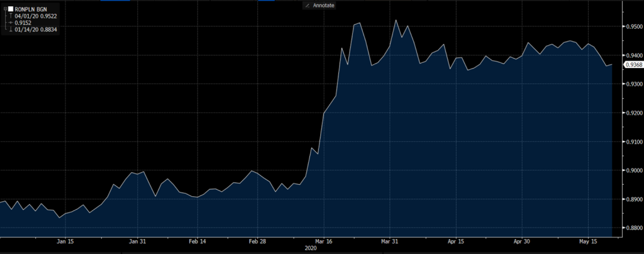The height and width of the screenshot is (254, 644).
Task: Click the pencil icon beside Annotate
Action: [x=307, y=5]
